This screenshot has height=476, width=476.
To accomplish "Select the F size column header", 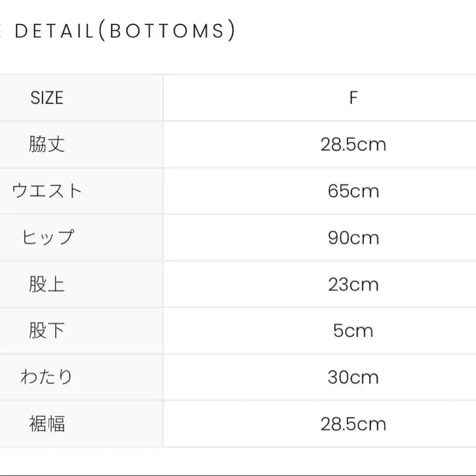I will click(353, 98).
